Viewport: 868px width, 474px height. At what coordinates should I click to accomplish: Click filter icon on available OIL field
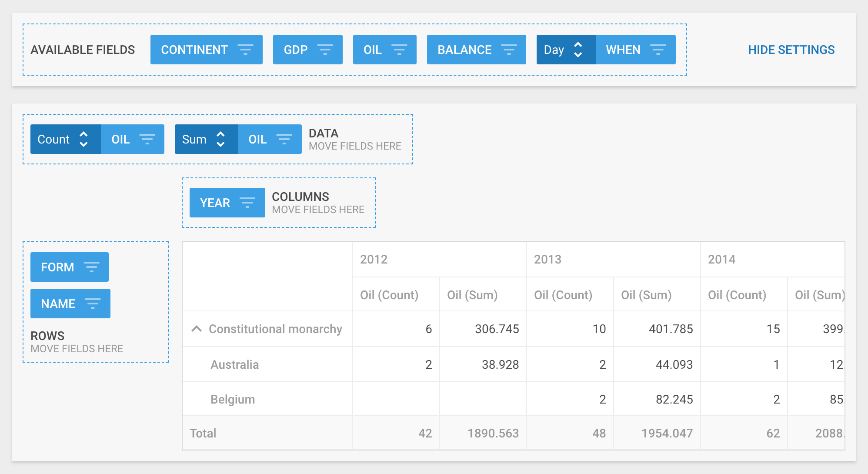coord(399,50)
